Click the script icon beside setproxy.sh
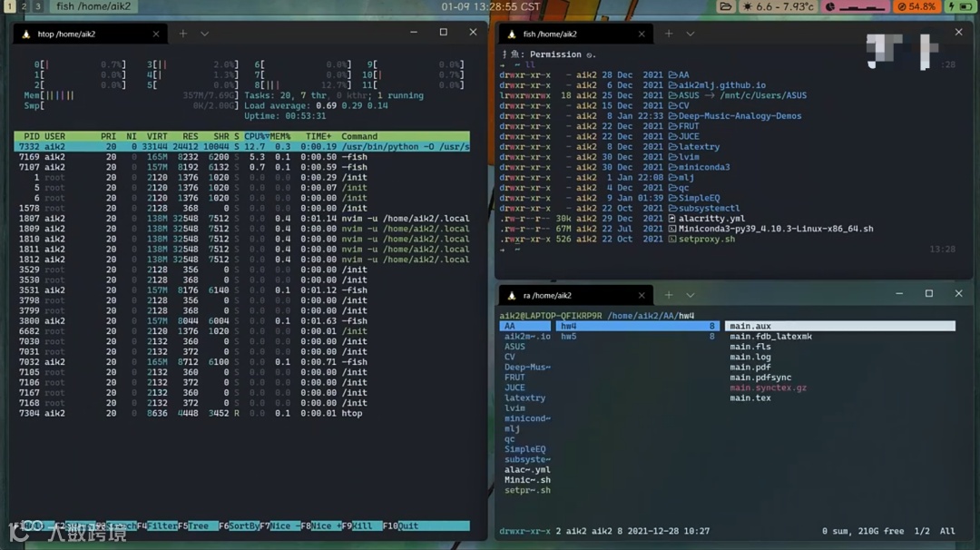980x550 pixels. (671, 240)
